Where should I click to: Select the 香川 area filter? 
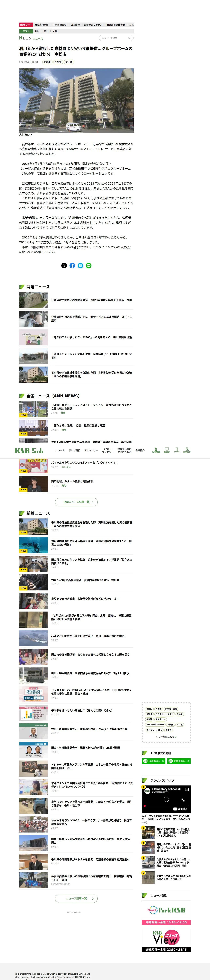46,31
